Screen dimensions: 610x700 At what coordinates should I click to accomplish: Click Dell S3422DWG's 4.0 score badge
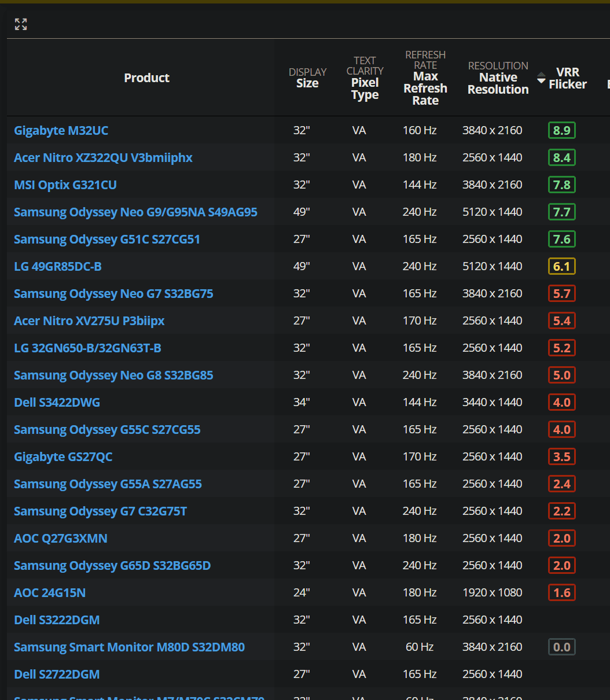pyautogui.click(x=562, y=402)
